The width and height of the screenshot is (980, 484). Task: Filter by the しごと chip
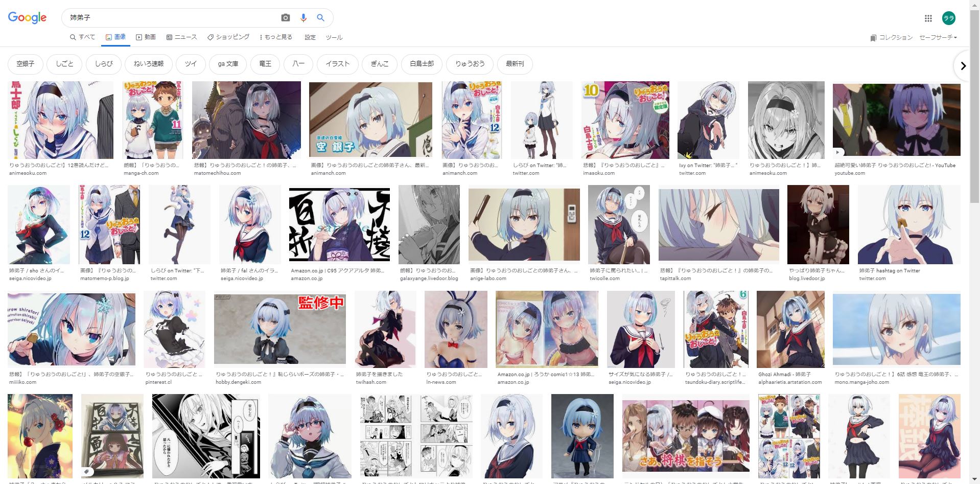point(64,64)
